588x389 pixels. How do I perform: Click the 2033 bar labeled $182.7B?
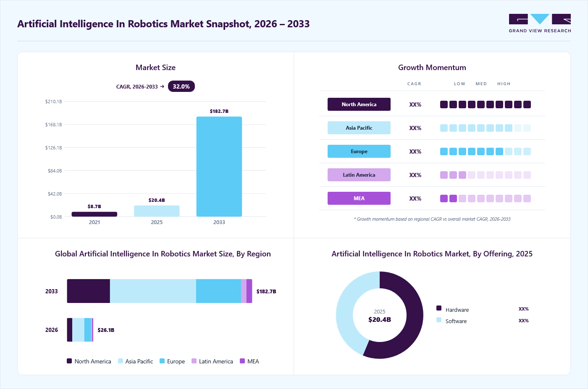[x=219, y=167]
